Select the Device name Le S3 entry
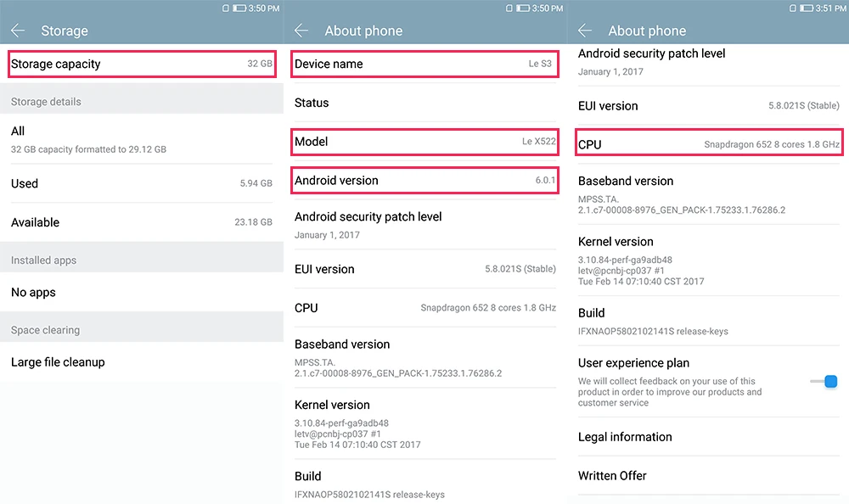Screen dimensions: 849x504 tap(425, 64)
